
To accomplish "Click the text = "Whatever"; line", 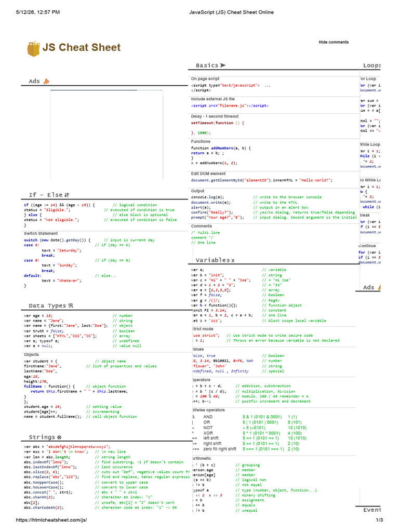I will [61, 281].
